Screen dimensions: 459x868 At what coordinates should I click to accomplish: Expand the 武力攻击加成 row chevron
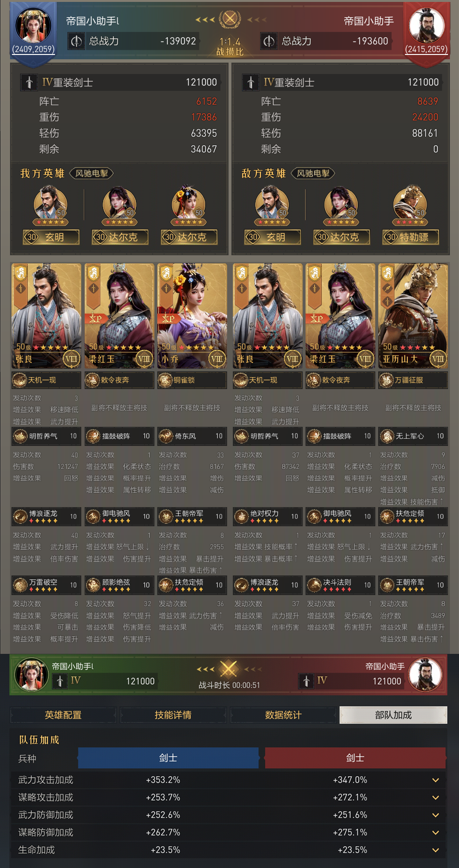click(436, 780)
